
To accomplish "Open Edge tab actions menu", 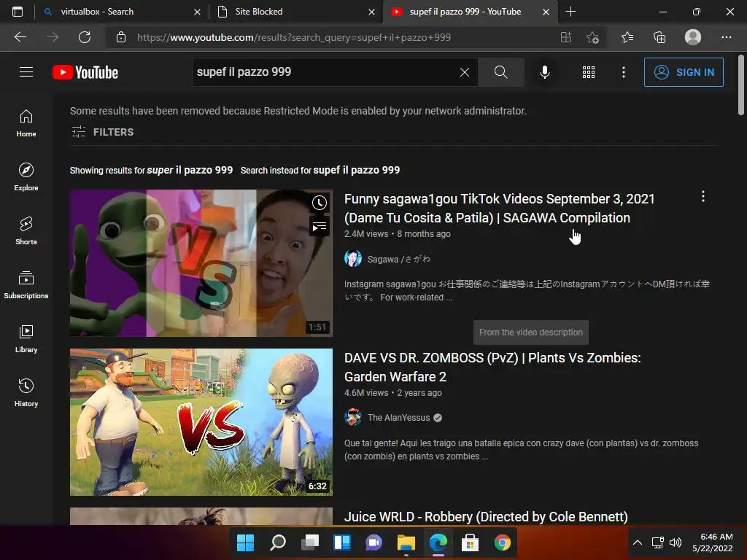I will 18,12.
